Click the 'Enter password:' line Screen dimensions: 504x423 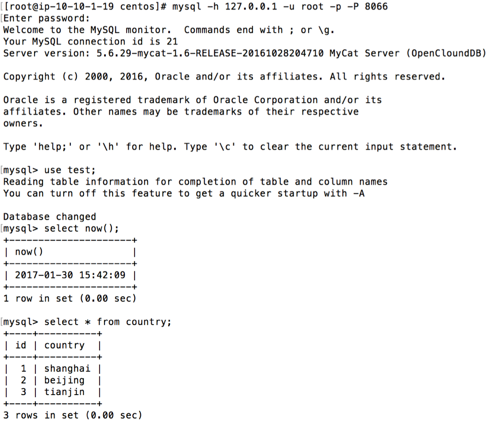47,18
